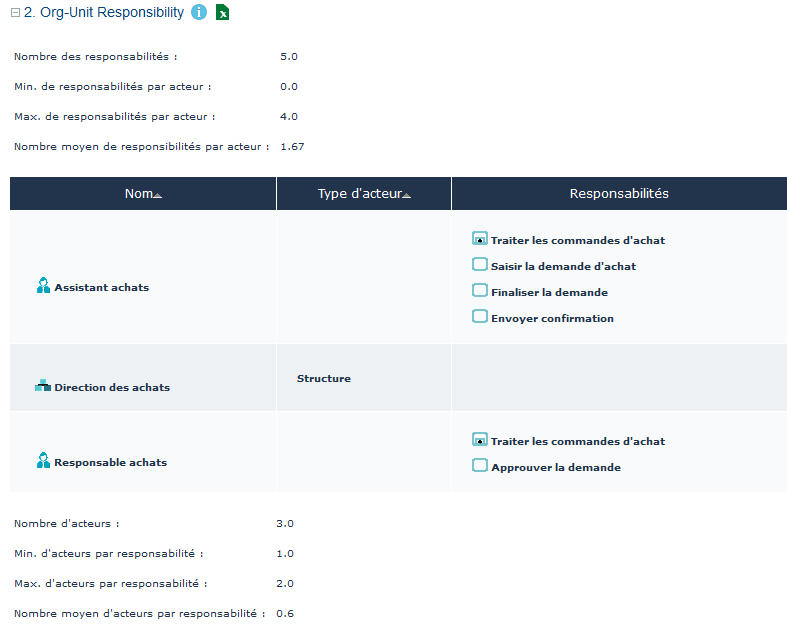Click the 'Approuver la demande' task icon

(x=480, y=466)
